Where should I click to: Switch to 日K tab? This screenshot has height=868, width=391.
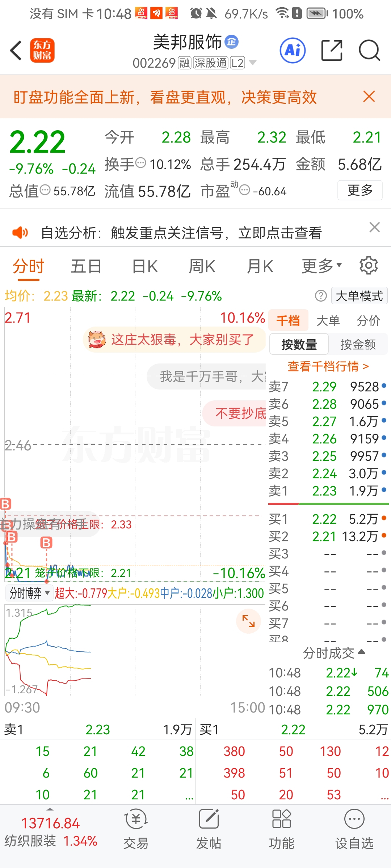(144, 267)
